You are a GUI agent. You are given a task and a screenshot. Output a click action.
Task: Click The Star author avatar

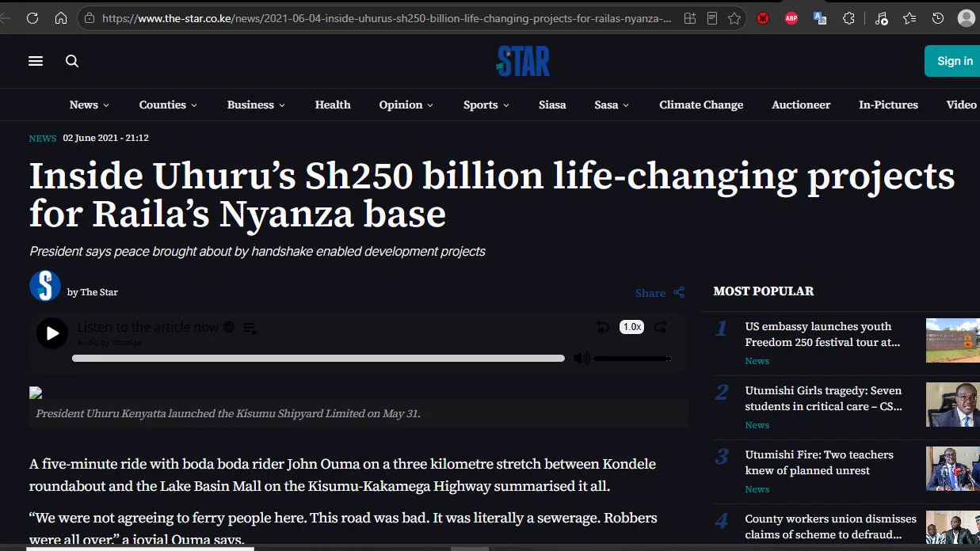click(x=45, y=286)
